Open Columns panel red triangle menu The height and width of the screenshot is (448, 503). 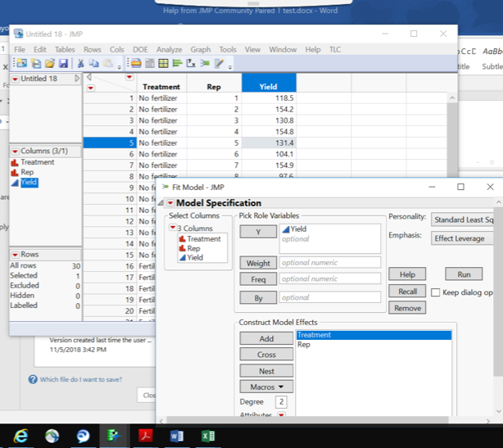point(15,151)
